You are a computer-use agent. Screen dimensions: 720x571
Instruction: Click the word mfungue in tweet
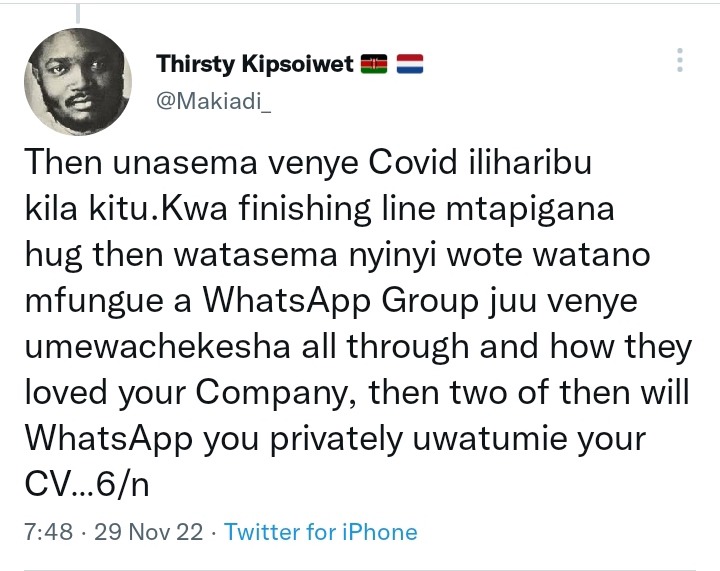(x=94, y=301)
